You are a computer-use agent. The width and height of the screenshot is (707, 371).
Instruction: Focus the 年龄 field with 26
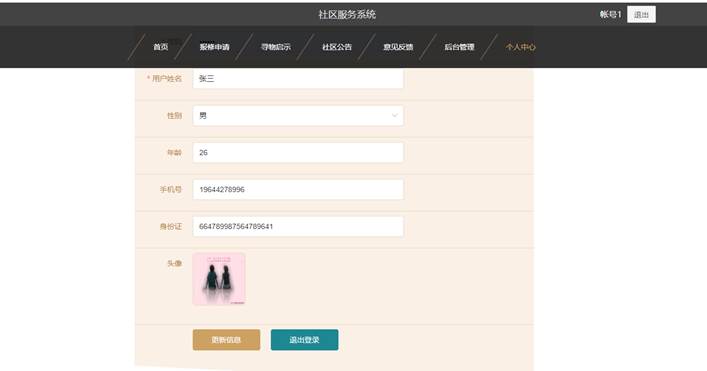[298, 152]
